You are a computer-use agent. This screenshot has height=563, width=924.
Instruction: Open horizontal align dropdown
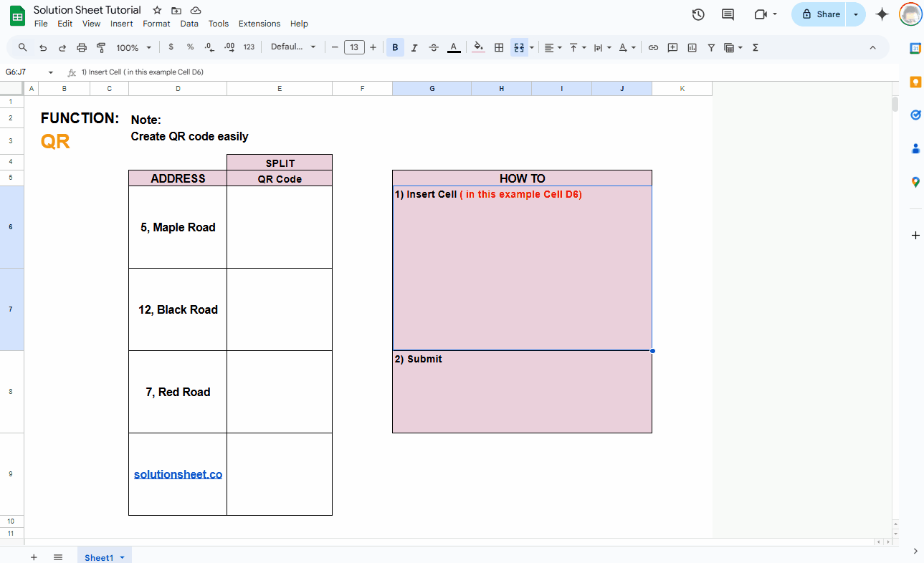[553, 47]
